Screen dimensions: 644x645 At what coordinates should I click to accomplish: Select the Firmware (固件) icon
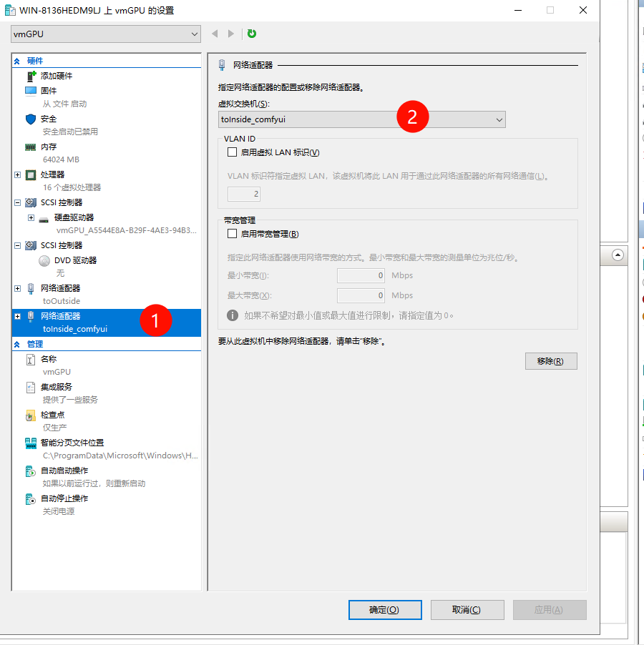pos(31,91)
